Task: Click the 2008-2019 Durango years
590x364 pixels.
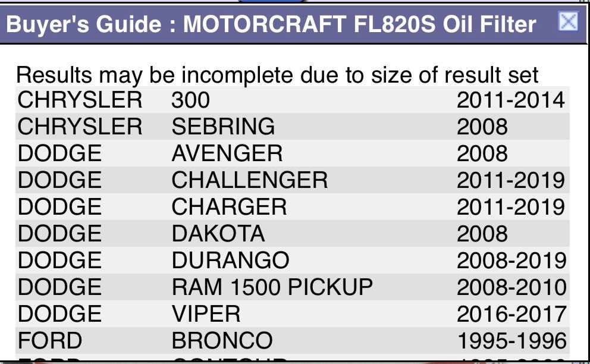Action: pyautogui.click(x=511, y=260)
